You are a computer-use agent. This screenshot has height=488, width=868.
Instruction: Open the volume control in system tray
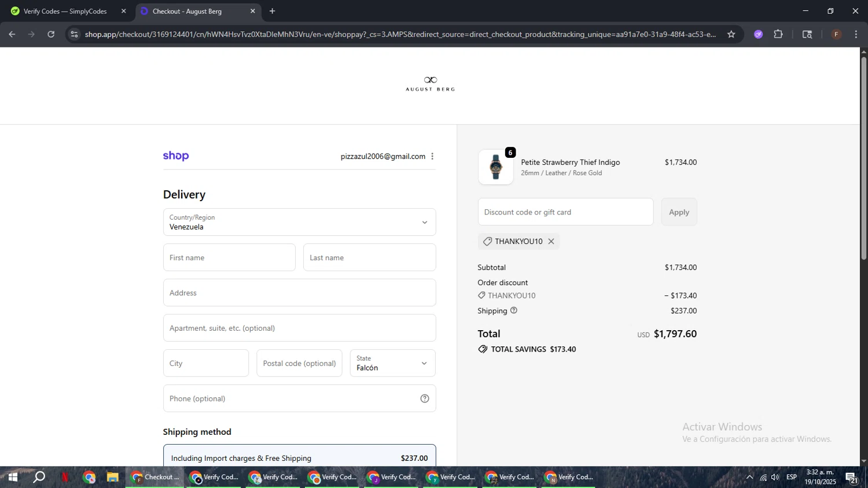(775, 477)
